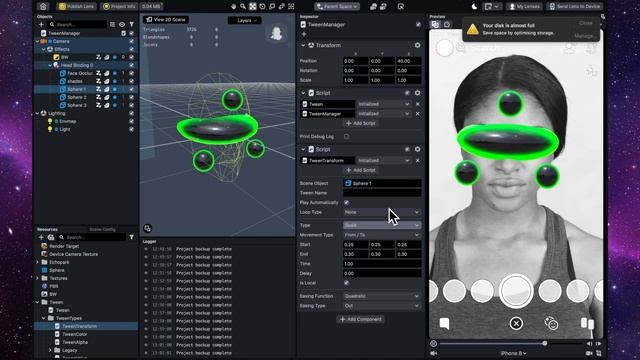Open the TweenTransform Script gear settings
This screenshot has width=640, height=360.
[417, 149]
